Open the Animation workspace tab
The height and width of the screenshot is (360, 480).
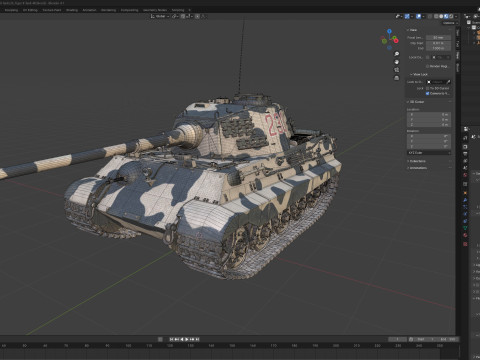coord(89,10)
